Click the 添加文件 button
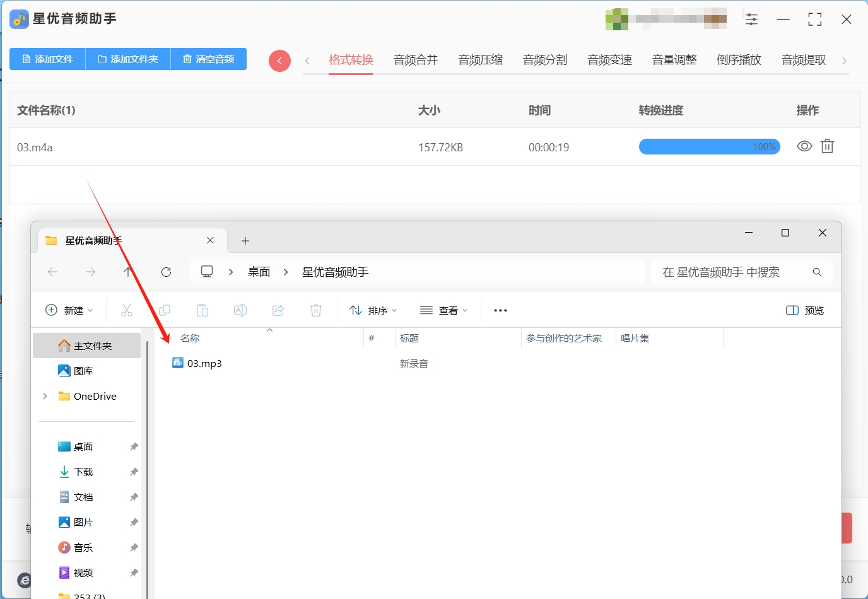Image resolution: width=868 pixels, height=599 pixels. click(x=47, y=59)
